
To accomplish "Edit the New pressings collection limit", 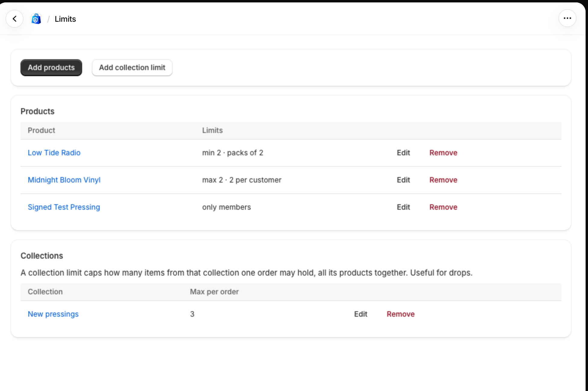I will (x=361, y=314).
